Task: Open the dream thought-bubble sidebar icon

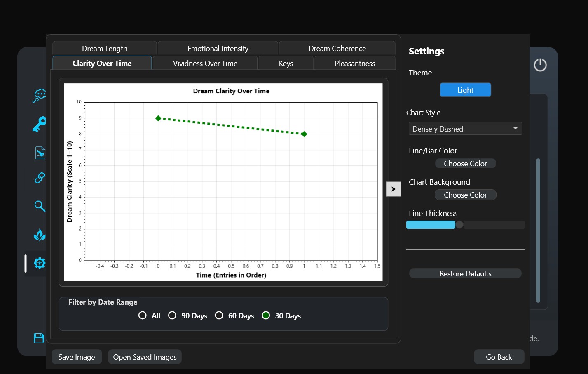Action: point(39,95)
